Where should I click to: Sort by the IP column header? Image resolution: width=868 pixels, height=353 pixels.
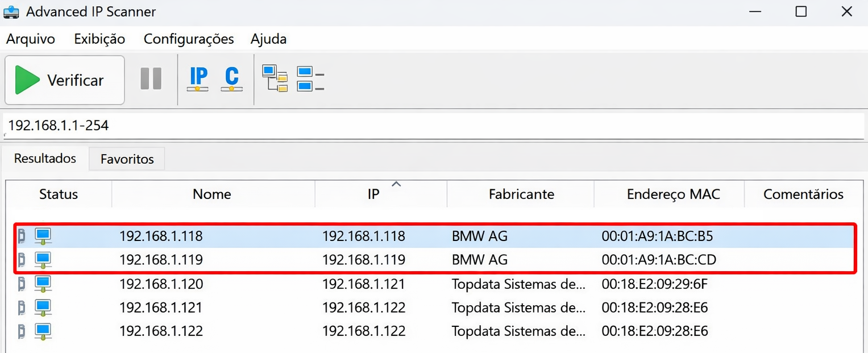(373, 194)
